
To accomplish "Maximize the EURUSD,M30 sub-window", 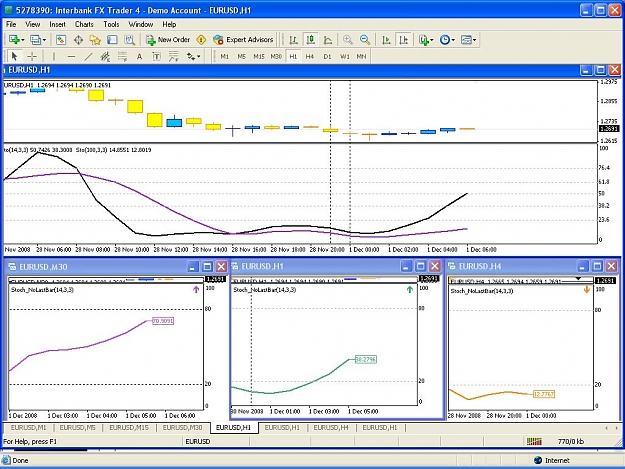I will tap(207, 267).
